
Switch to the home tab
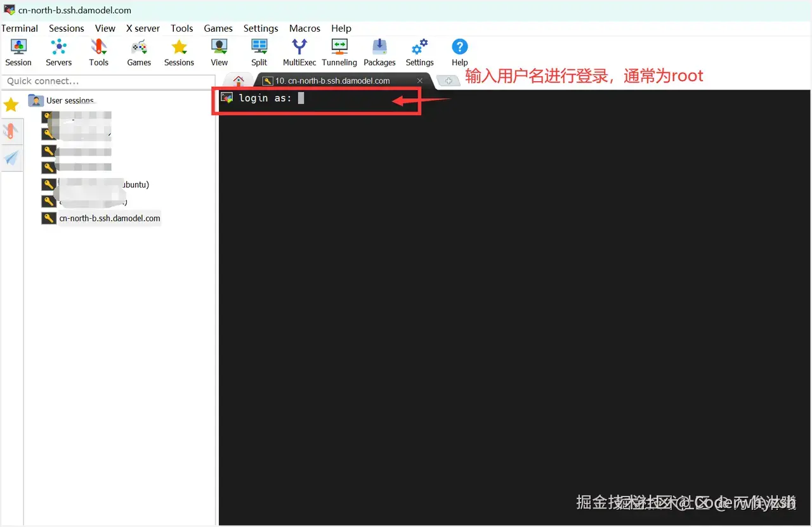pyautogui.click(x=239, y=81)
